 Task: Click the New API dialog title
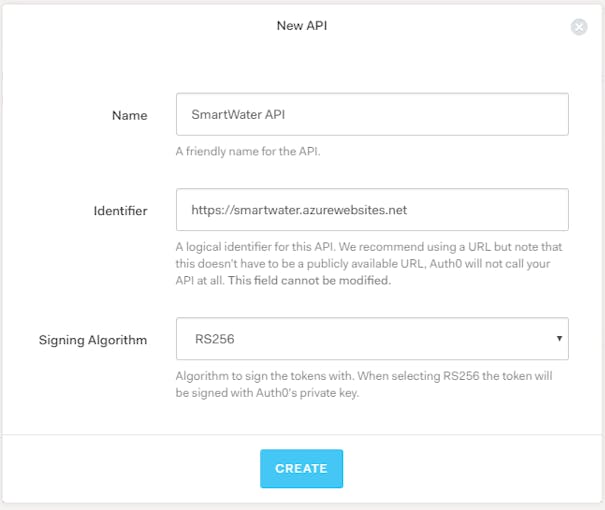coord(302,25)
